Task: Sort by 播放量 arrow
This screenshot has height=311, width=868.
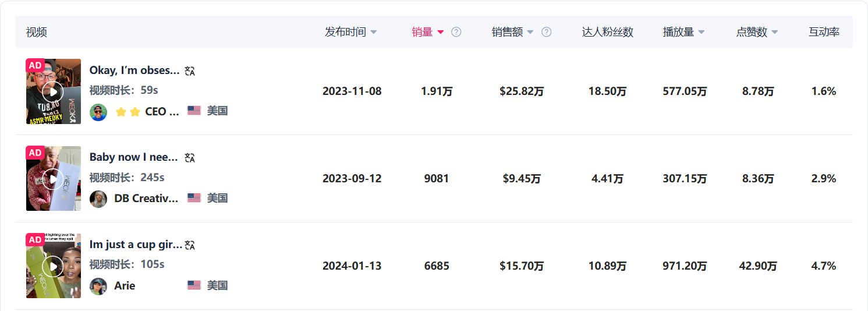Action: tap(702, 33)
